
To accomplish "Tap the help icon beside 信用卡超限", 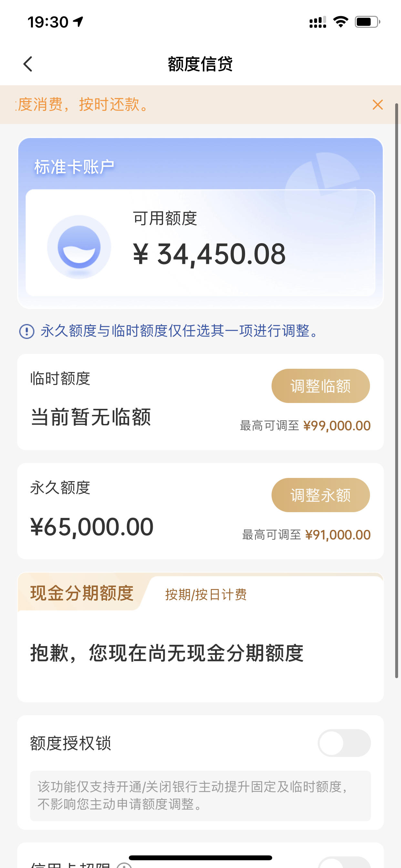I will (x=124, y=865).
